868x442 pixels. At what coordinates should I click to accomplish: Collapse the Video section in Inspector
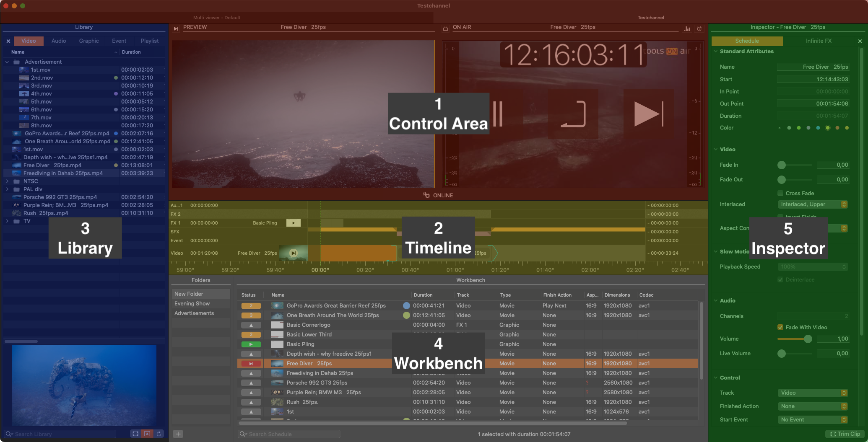point(715,150)
